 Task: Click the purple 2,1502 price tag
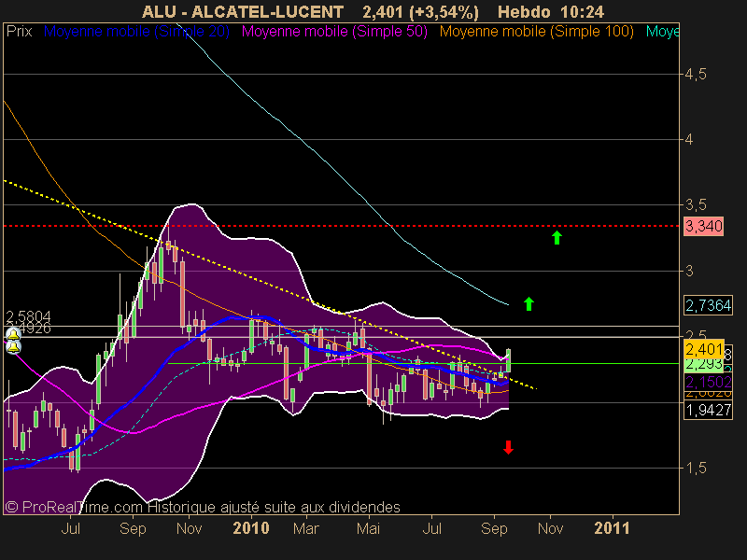click(708, 382)
